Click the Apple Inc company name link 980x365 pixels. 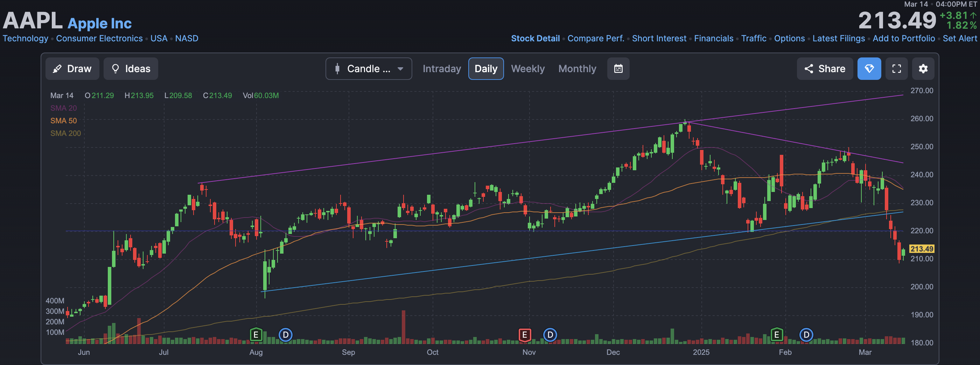coord(100,23)
